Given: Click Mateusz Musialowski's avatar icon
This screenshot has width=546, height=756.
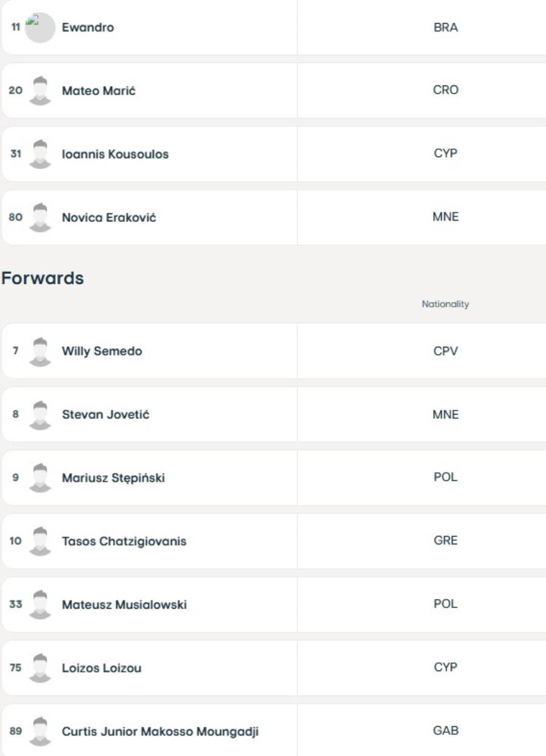Looking at the screenshot, I should click(x=40, y=604).
